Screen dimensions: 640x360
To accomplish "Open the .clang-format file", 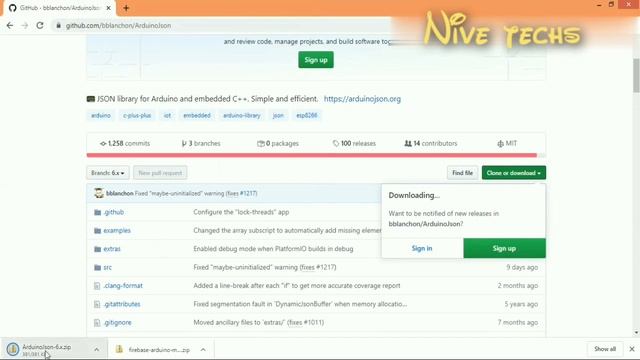I will (123, 286).
